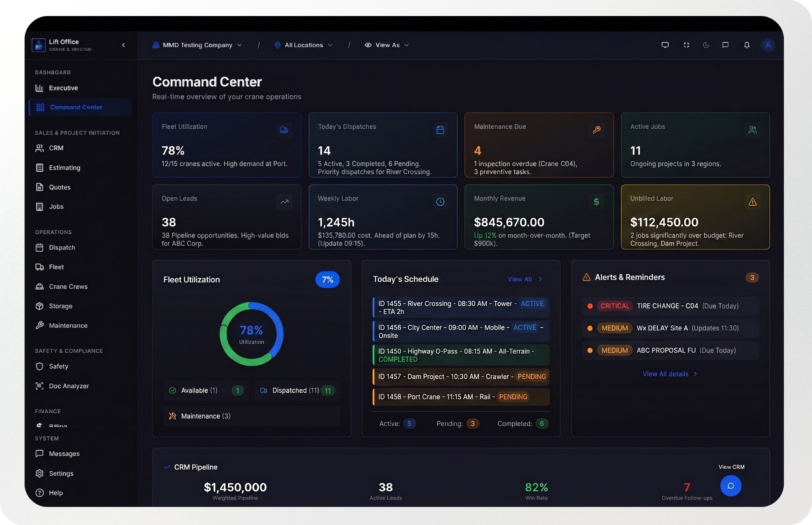
Task: Click the Alerts & Reminders warning triangle icon
Action: (x=586, y=278)
